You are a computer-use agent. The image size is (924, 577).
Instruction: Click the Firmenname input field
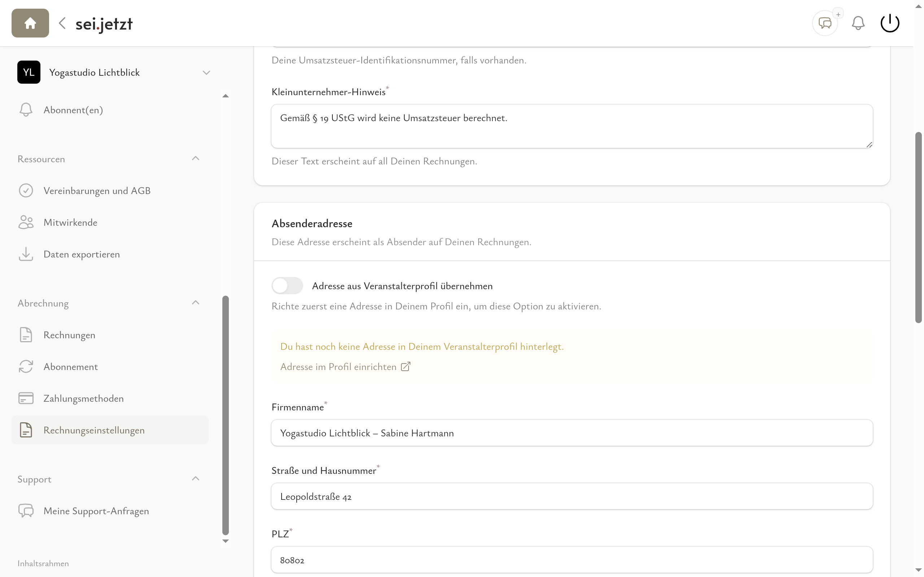pos(572,433)
